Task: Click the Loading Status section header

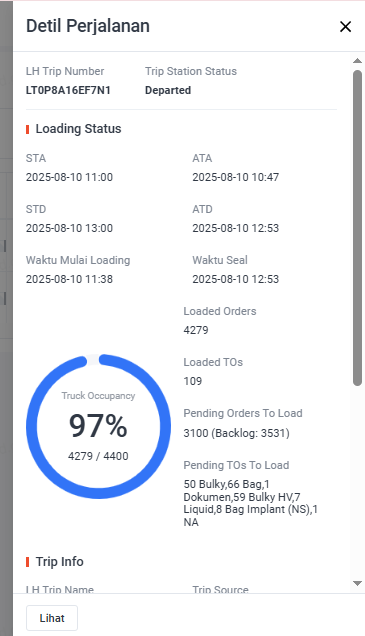Action: pyautogui.click(x=78, y=129)
